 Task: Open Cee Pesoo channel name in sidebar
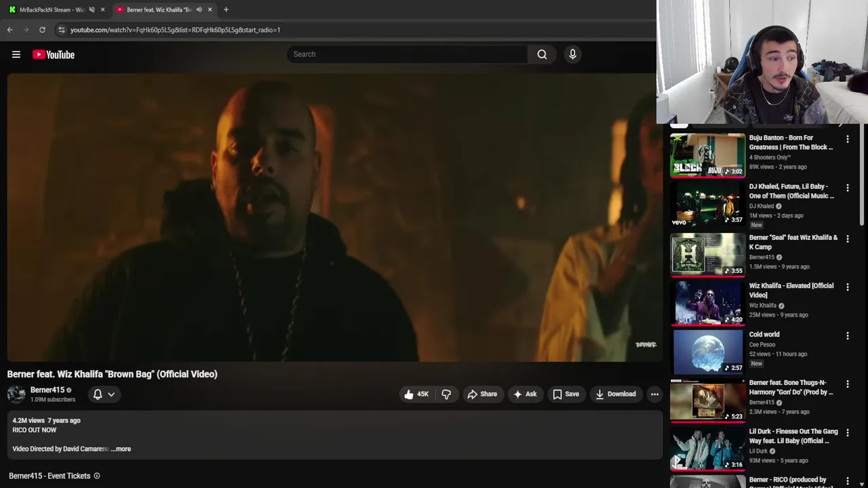762,344
